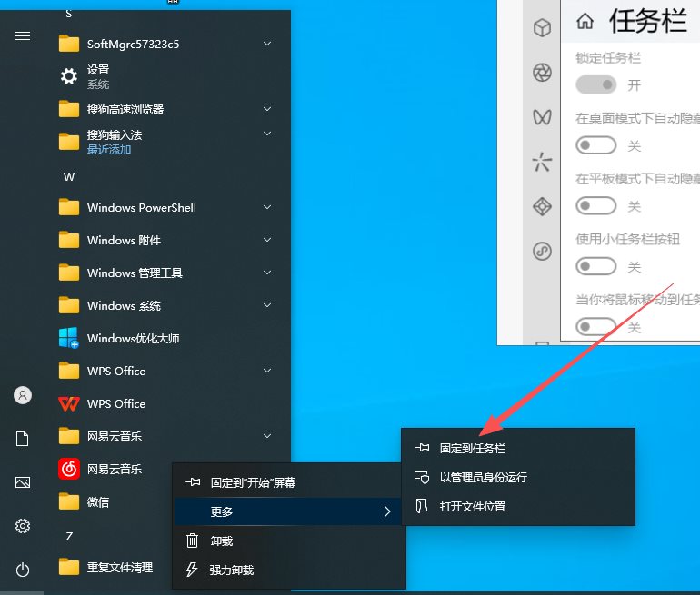Viewport: 700px width, 595px height.
Task: Select 固定到"开始"屏幕 in context menu
Action: click(x=289, y=482)
